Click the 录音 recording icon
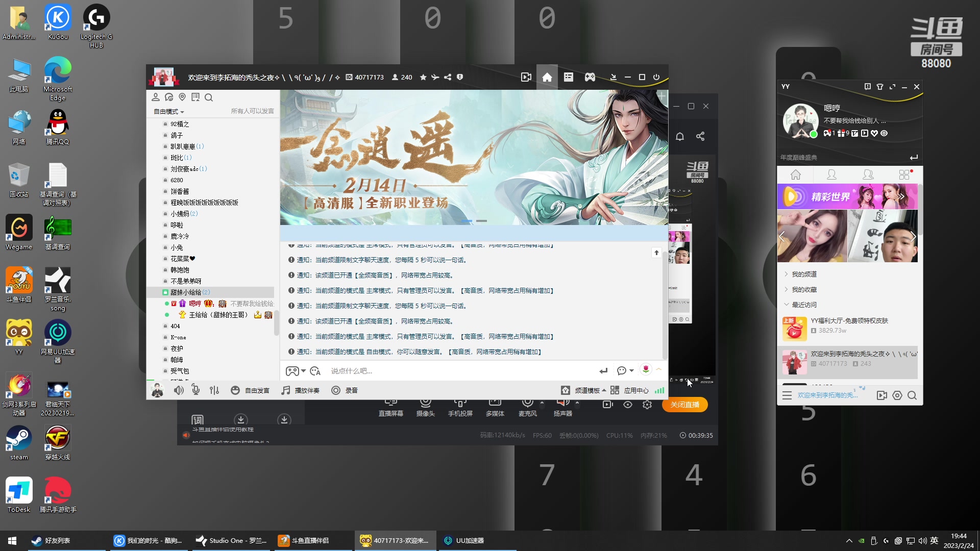The width and height of the screenshot is (980, 551). click(336, 390)
